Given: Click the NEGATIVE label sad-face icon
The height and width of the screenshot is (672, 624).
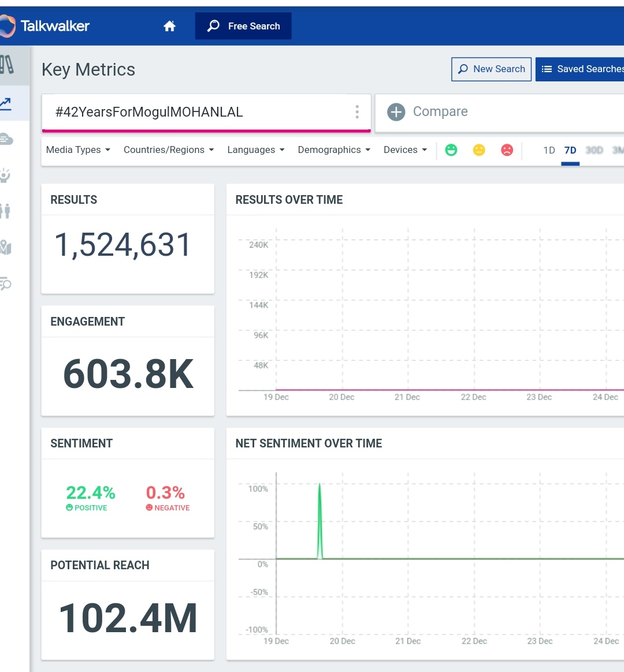Looking at the screenshot, I should click(x=149, y=507).
